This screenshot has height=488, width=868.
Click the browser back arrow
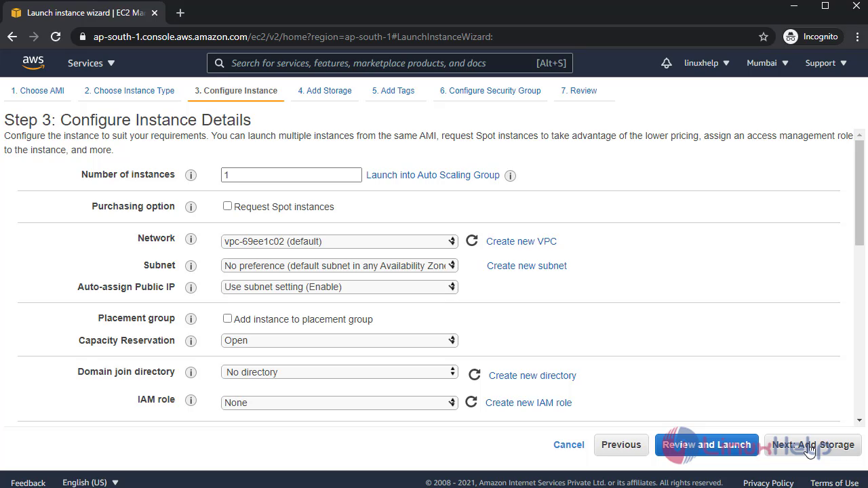tap(12, 37)
